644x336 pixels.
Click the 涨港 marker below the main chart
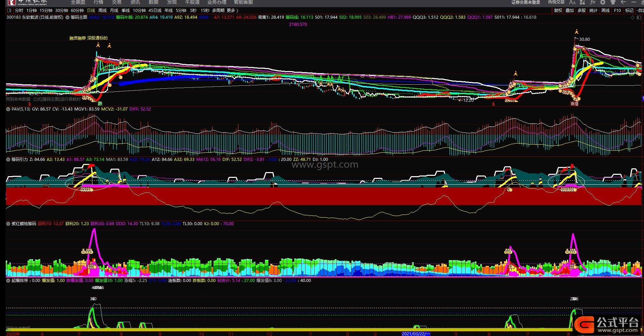click(575, 104)
